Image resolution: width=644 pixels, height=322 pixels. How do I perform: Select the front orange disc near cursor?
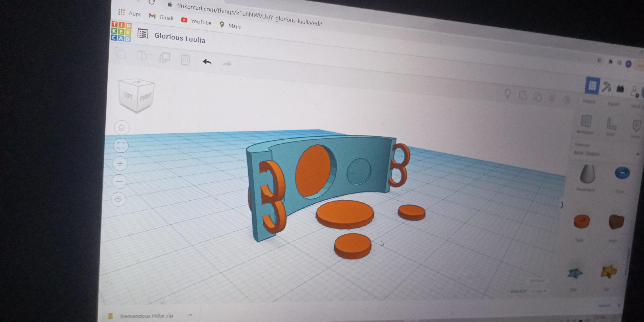coord(352,246)
